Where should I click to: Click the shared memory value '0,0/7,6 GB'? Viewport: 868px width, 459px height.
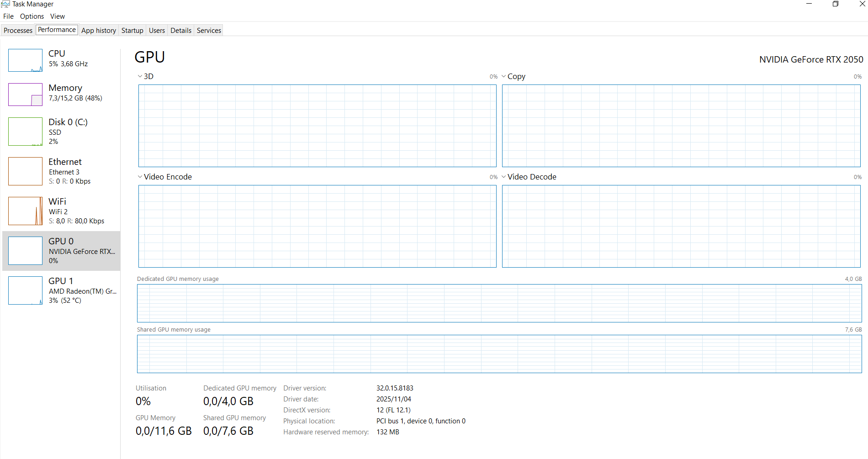coord(228,431)
